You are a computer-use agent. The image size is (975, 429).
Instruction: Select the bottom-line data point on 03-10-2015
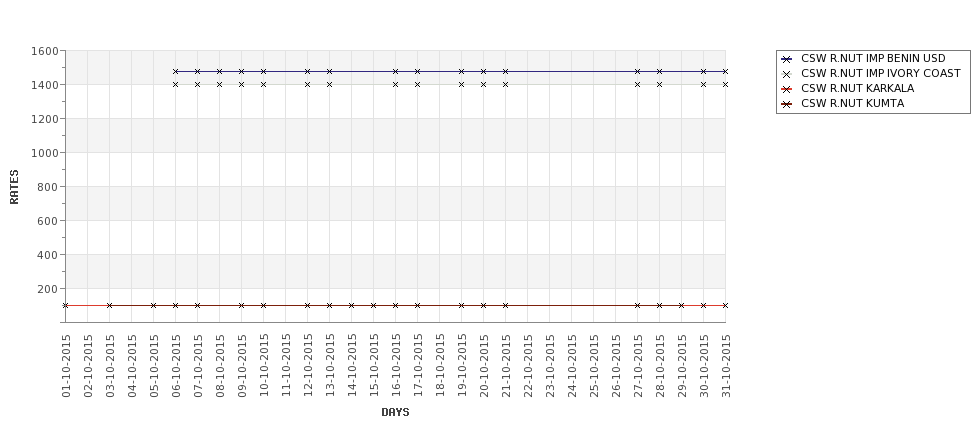[109, 305]
